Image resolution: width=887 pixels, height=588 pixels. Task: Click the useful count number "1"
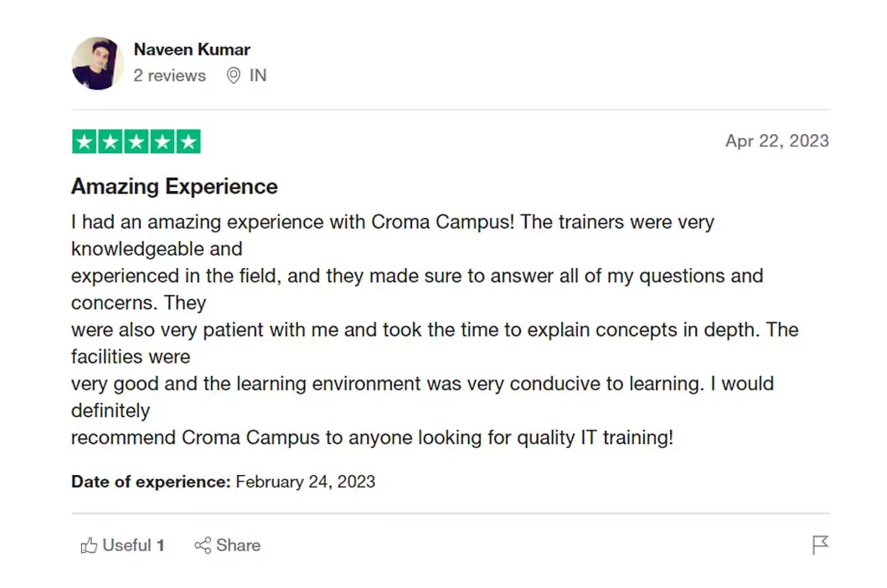(161, 546)
